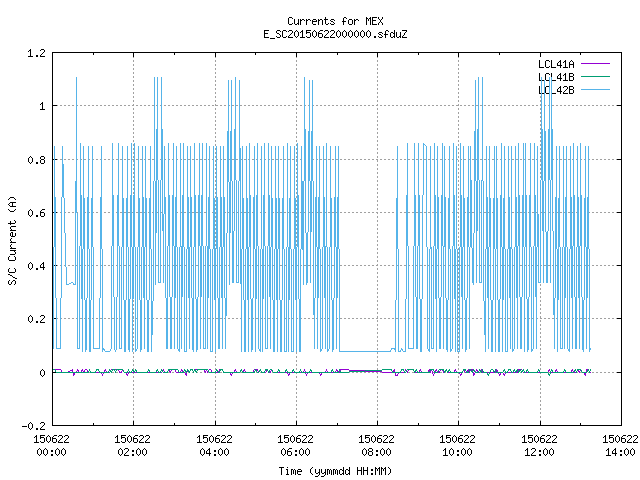Click the blue LCL42B legend line sample
The image size is (640, 480).
tap(595, 89)
